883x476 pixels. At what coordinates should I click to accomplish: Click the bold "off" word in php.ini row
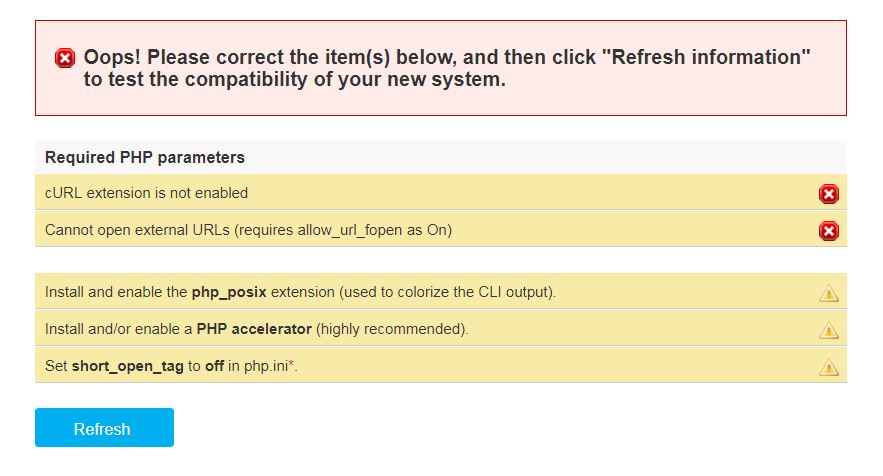(x=214, y=366)
